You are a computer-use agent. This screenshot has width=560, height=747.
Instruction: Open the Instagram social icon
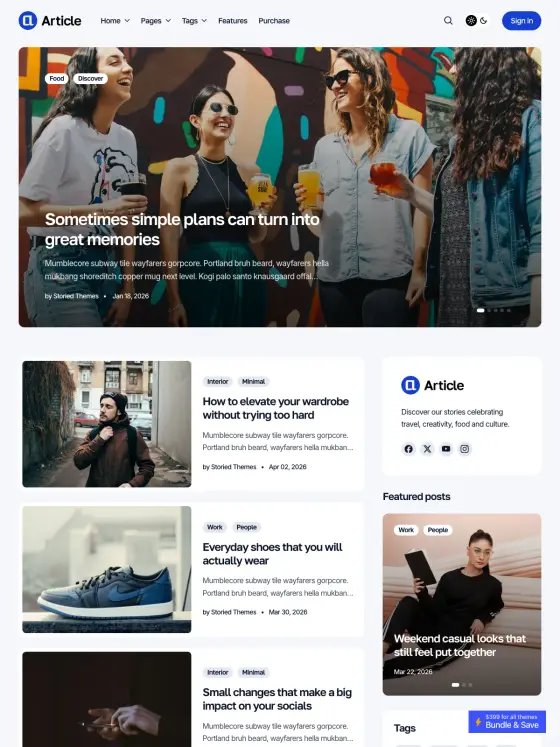click(x=464, y=449)
